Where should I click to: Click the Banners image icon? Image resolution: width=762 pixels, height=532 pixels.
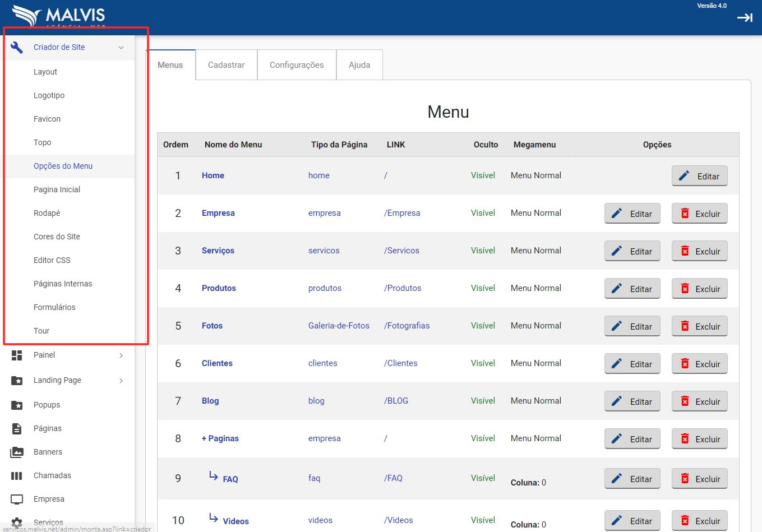17,452
